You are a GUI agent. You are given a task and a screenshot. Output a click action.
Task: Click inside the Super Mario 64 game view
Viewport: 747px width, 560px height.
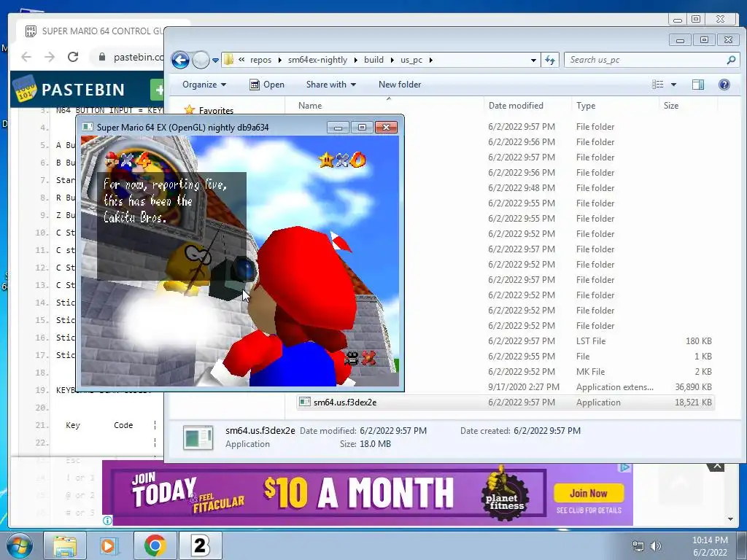[x=239, y=260]
